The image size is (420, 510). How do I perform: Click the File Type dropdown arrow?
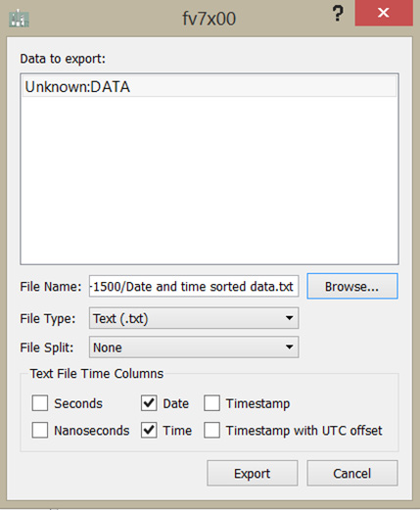pyautogui.click(x=289, y=318)
